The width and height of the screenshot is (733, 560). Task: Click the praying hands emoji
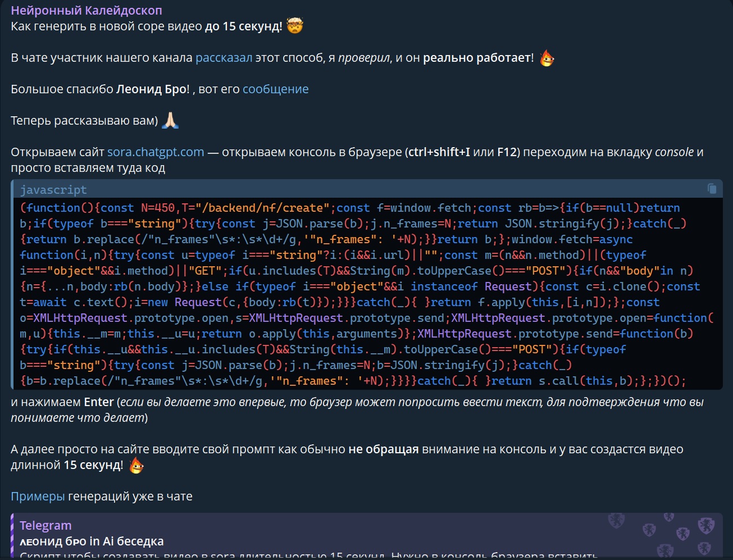pyautogui.click(x=170, y=120)
